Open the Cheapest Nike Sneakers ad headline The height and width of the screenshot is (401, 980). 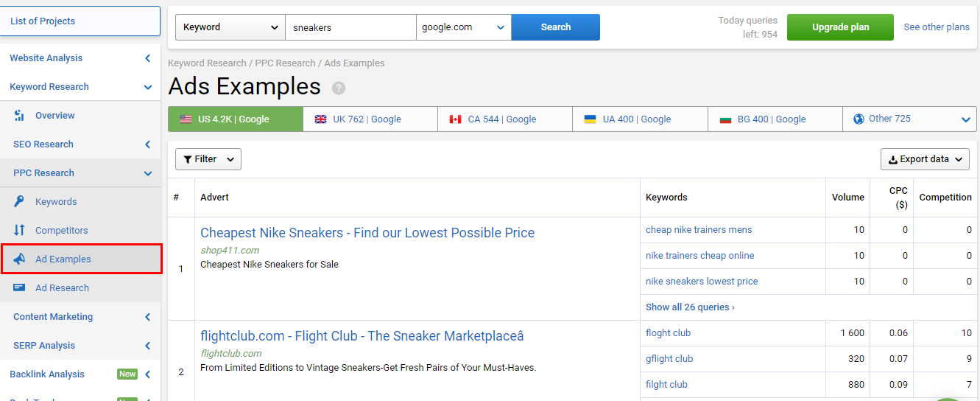click(x=367, y=233)
